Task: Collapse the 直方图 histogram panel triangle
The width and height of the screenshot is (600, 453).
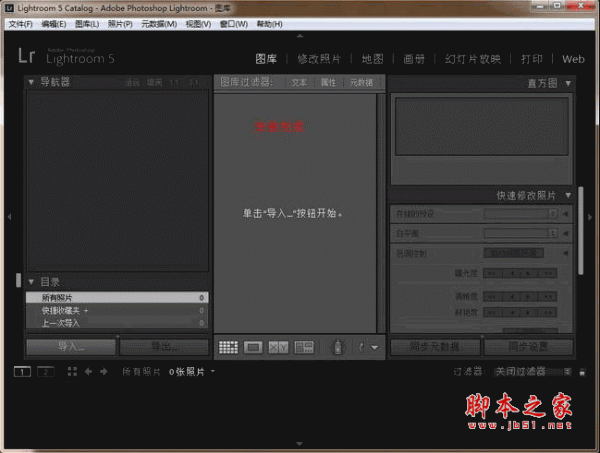Action: point(568,83)
